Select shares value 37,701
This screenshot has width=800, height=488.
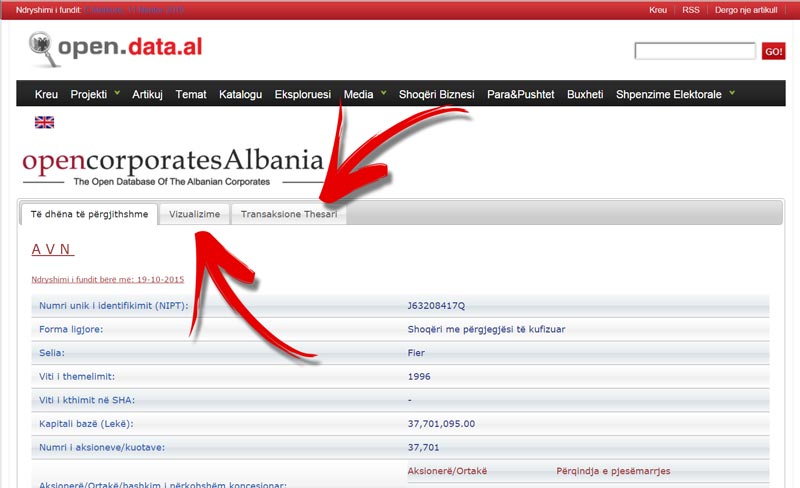(x=423, y=447)
